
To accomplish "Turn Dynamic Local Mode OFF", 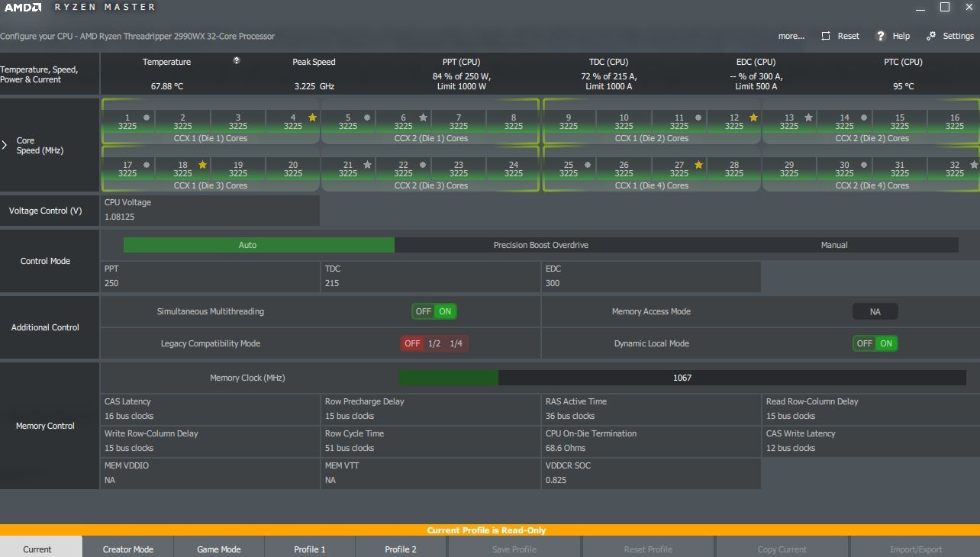I will click(x=864, y=343).
